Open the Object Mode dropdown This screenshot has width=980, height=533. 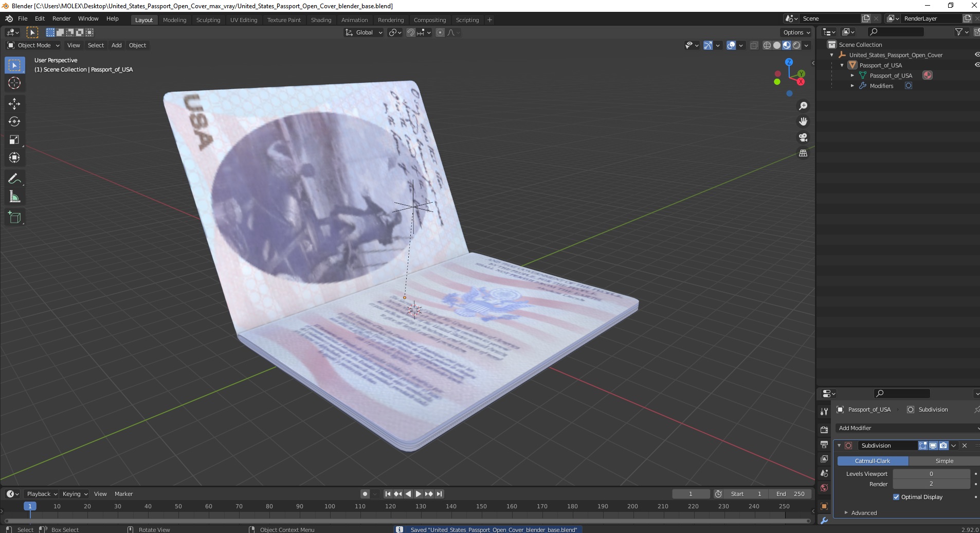(33, 45)
